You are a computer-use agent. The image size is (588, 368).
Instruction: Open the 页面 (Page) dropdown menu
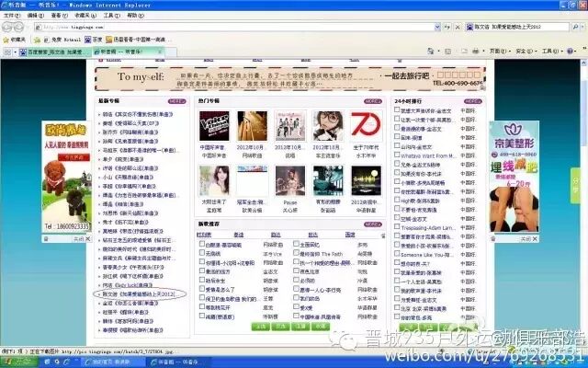[500, 52]
